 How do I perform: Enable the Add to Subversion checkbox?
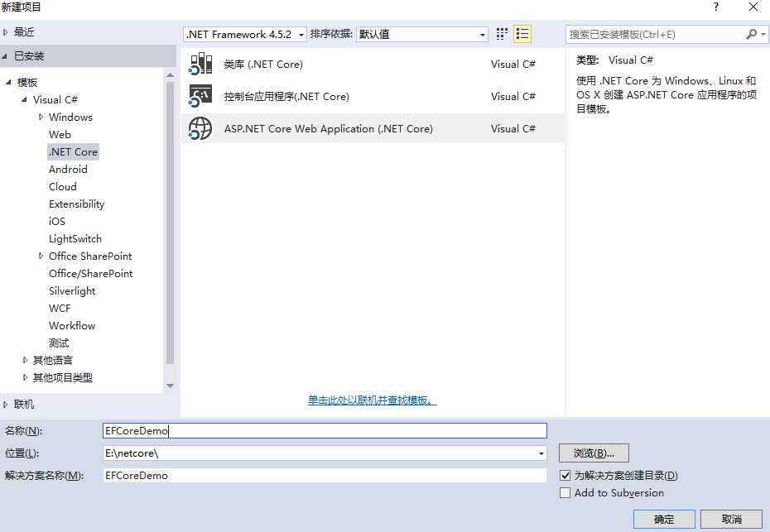565,493
